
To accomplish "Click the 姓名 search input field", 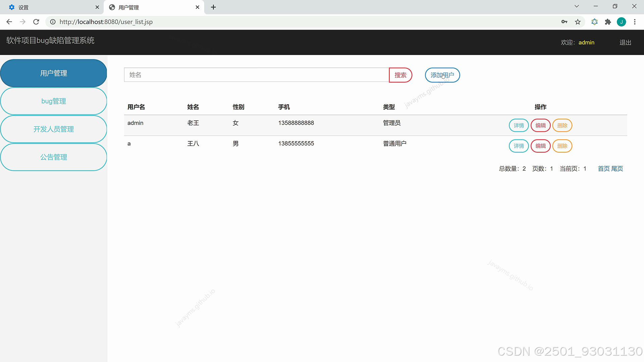I will point(257,75).
